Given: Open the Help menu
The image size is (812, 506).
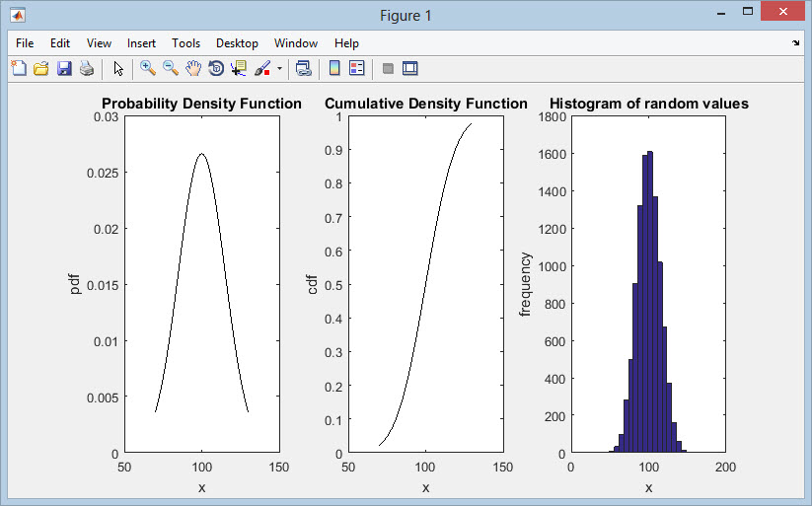Looking at the screenshot, I should [346, 43].
